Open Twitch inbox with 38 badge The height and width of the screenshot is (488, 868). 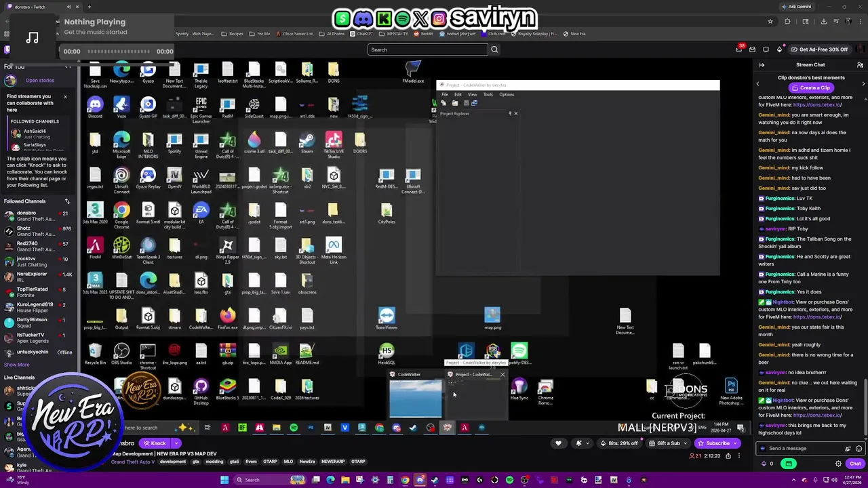739,49
